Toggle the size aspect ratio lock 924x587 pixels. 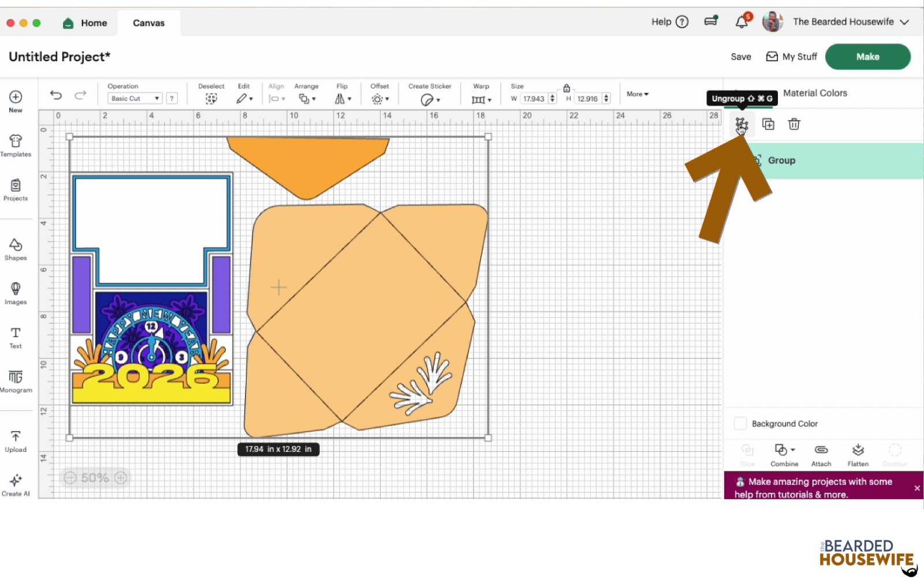pyautogui.click(x=566, y=88)
